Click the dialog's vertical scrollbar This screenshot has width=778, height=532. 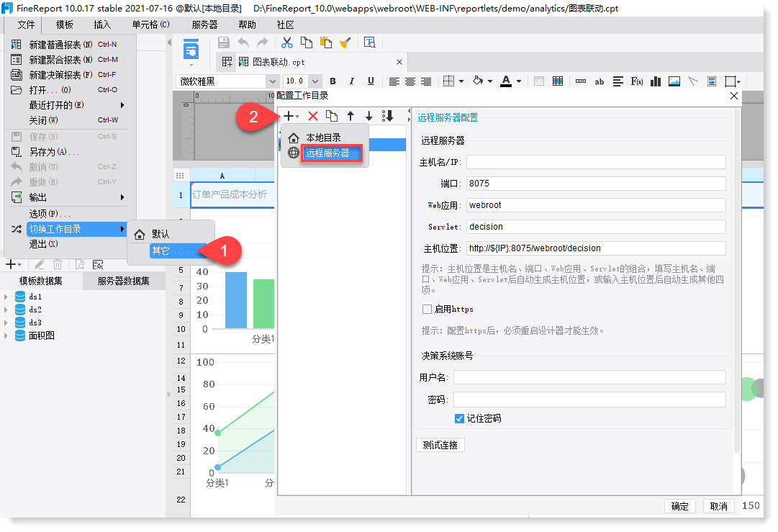(x=737, y=280)
